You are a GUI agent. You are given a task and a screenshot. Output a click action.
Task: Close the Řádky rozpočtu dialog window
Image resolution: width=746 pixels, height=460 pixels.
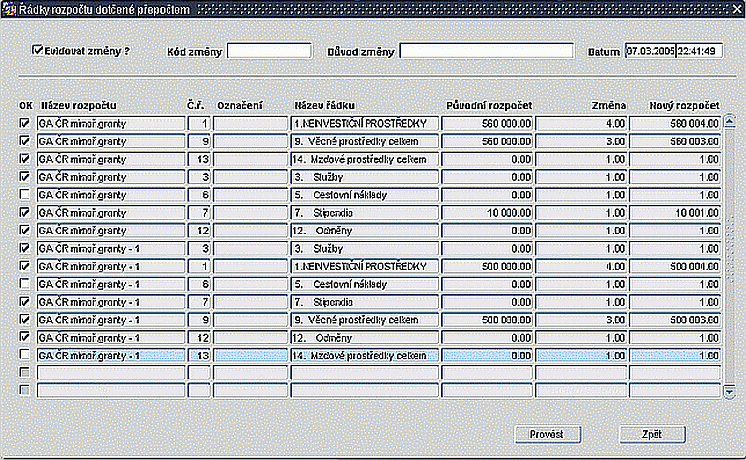pyautogui.click(x=736, y=9)
